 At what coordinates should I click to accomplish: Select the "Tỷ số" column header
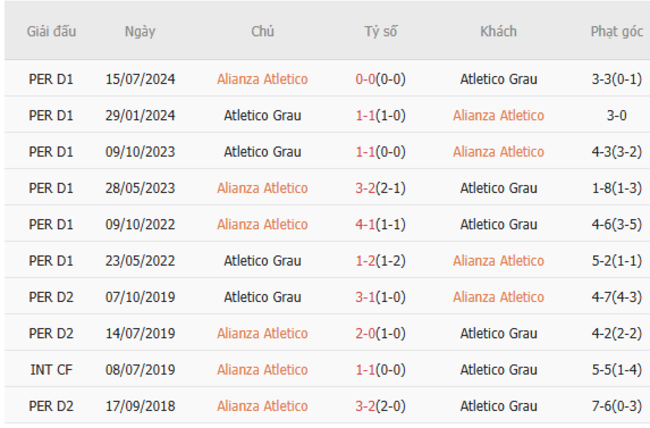pyautogui.click(x=380, y=31)
